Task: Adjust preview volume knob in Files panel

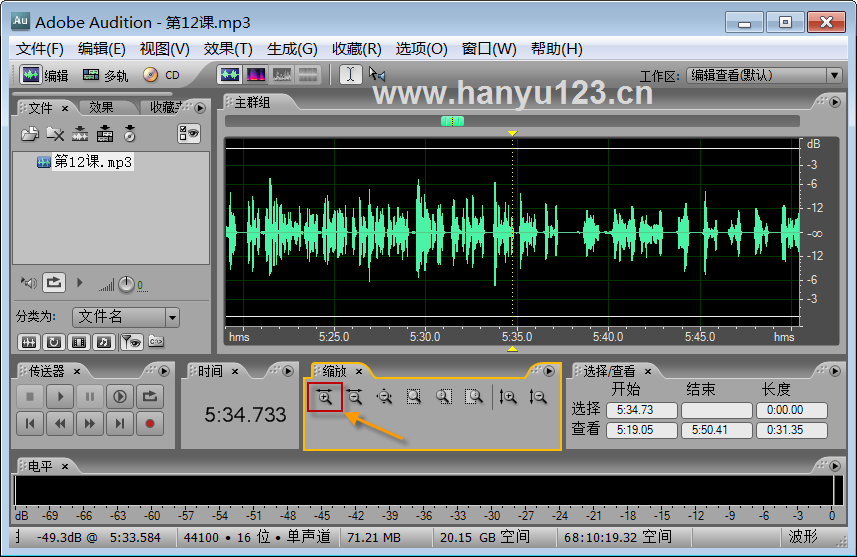Action: coord(126,284)
